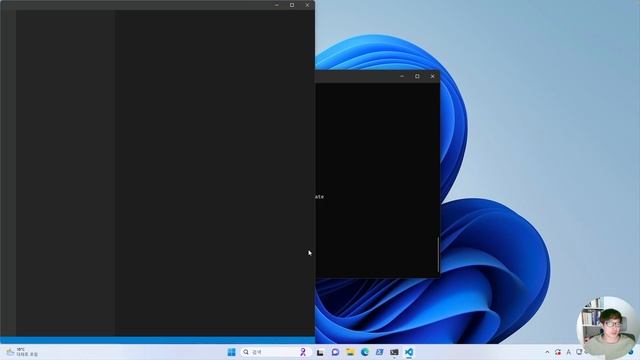This screenshot has height=360, width=640.
Task: Toggle the input language indicator A
Action: [569, 352]
